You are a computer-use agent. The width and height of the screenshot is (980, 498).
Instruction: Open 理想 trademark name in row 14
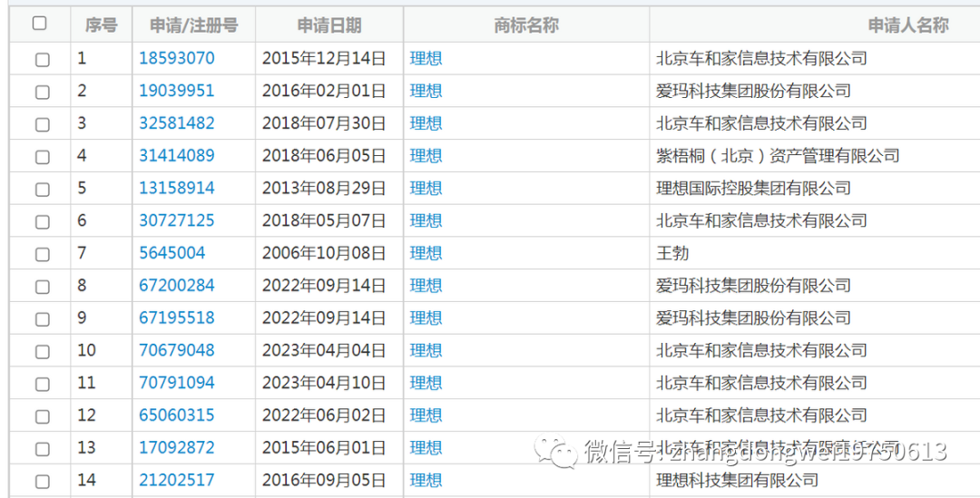pyautogui.click(x=426, y=481)
